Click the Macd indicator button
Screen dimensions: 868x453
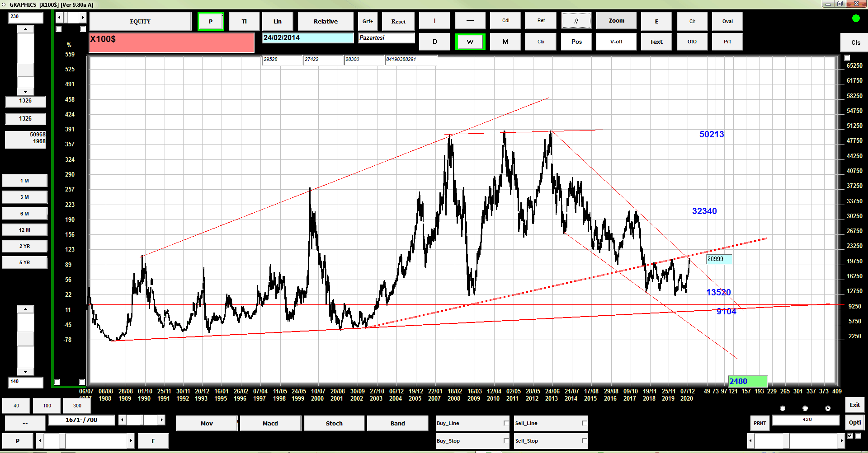pos(270,423)
